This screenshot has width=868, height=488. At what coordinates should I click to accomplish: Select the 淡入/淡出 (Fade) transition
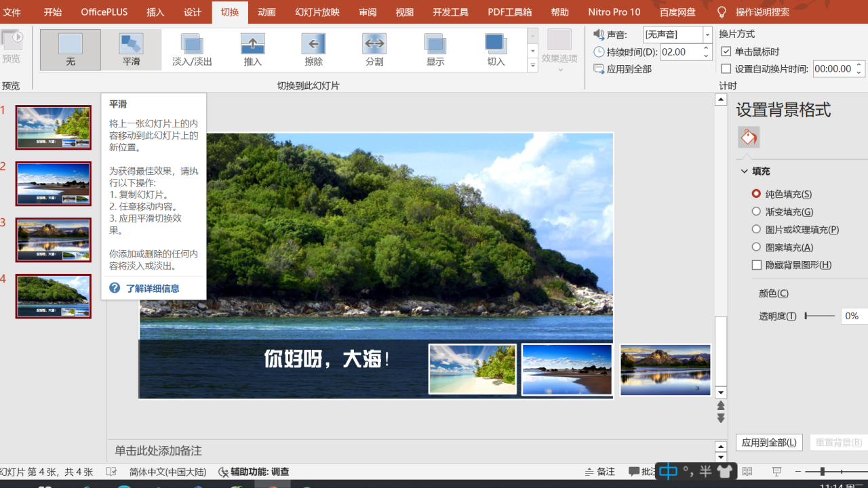pyautogui.click(x=192, y=49)
